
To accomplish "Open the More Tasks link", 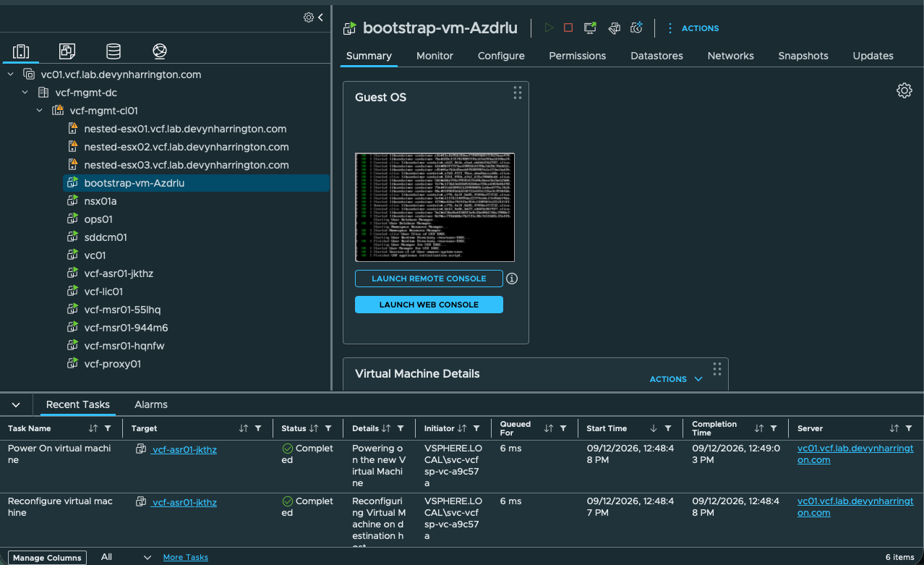I will (x=186, y=557).
